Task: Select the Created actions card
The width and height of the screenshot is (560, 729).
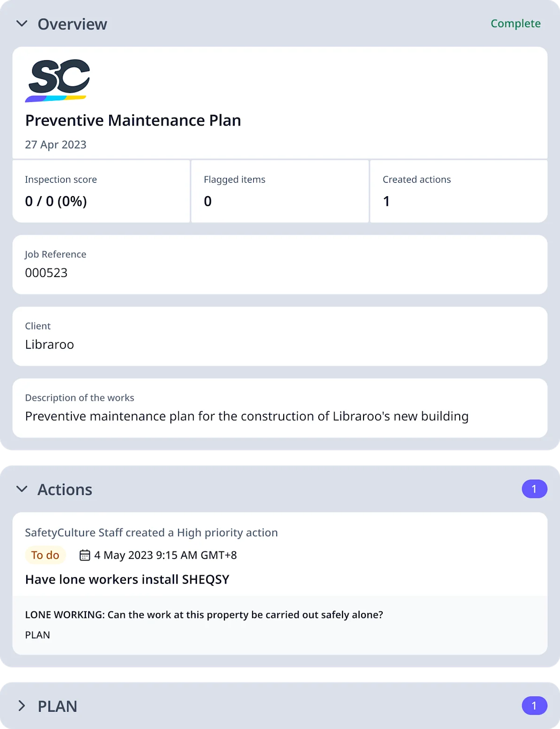Action: coord(459,191)
